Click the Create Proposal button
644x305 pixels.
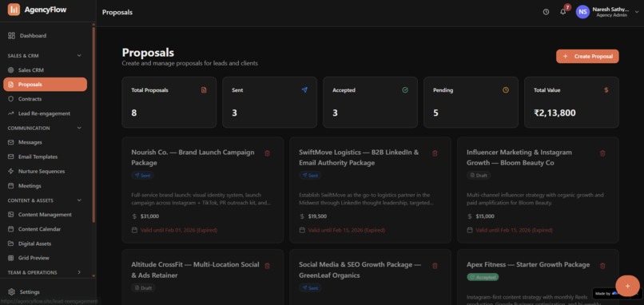coord(587,56)
